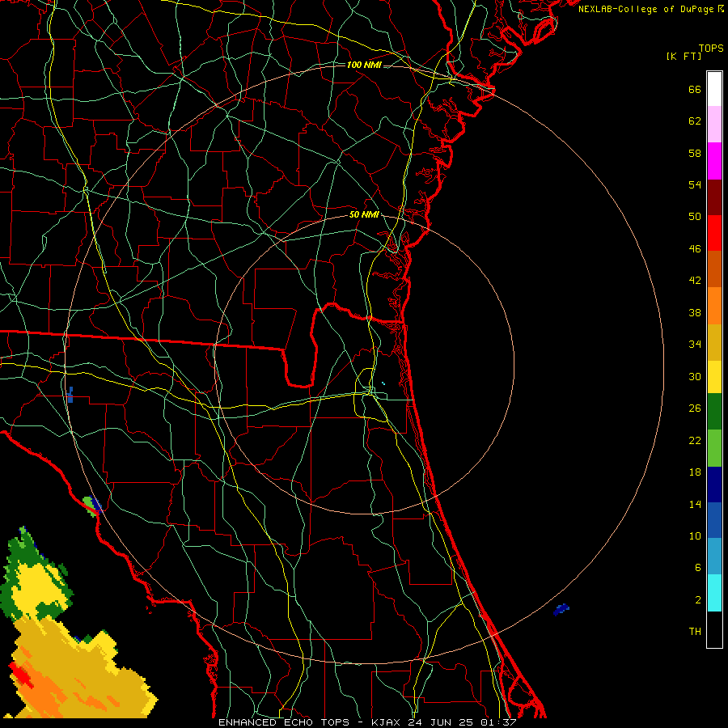Click the orange 42 K FT legend swatch
728x728 pixels.
point(714,306)
